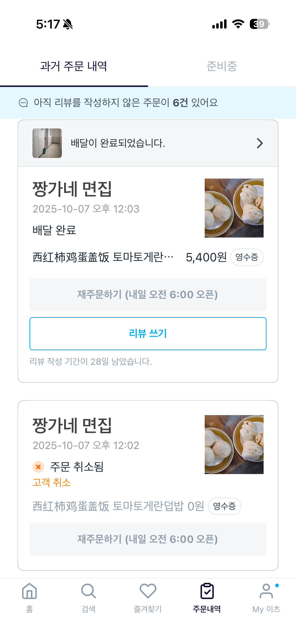Open the Search (검색) magnifier icon

[88, 591]
